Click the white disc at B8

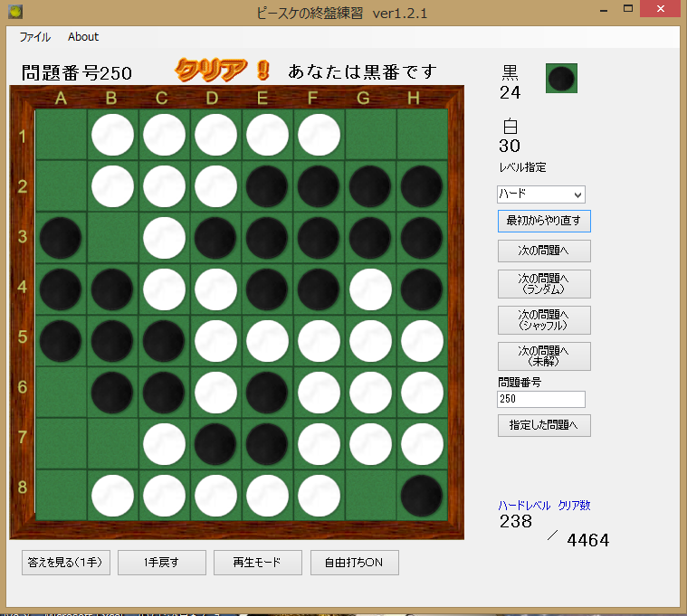click(112, 496)
